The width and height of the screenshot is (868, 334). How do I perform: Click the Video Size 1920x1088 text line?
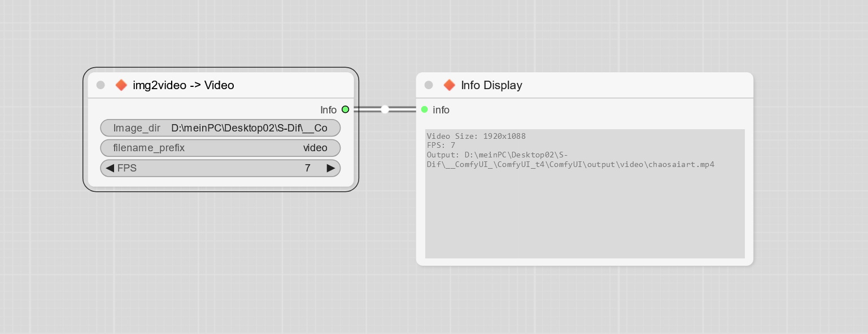476,136
